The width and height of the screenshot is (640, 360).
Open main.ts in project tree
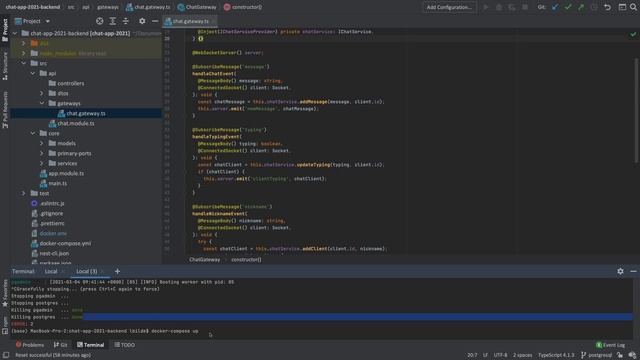coord(58,183)
